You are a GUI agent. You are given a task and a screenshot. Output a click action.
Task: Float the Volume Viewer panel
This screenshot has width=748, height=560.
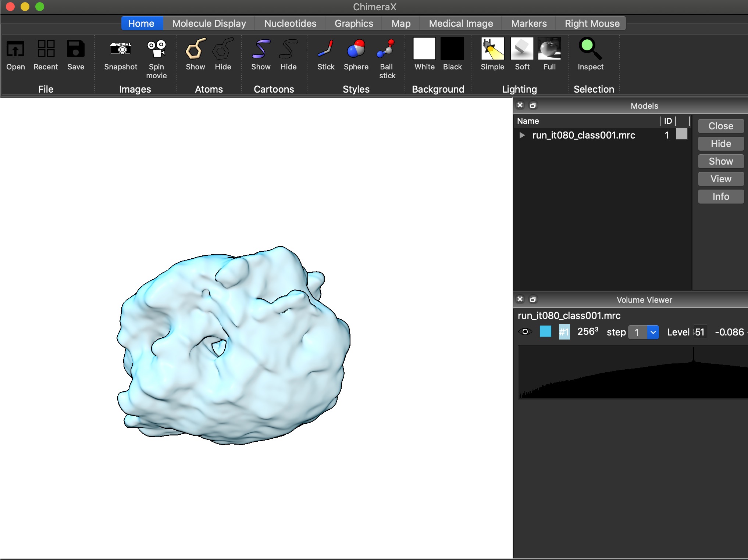tap(533, 299)
